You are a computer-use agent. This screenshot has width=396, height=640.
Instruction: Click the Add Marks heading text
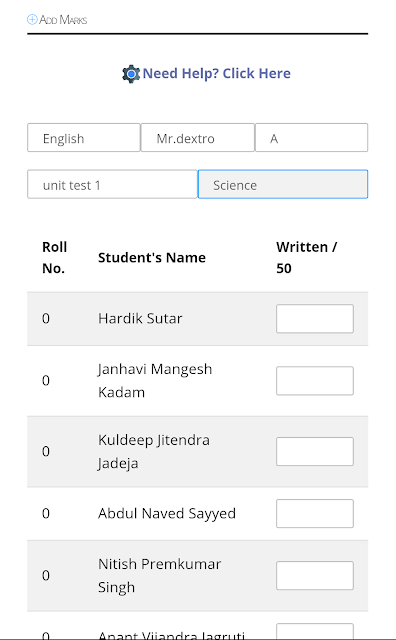(63, 20)
